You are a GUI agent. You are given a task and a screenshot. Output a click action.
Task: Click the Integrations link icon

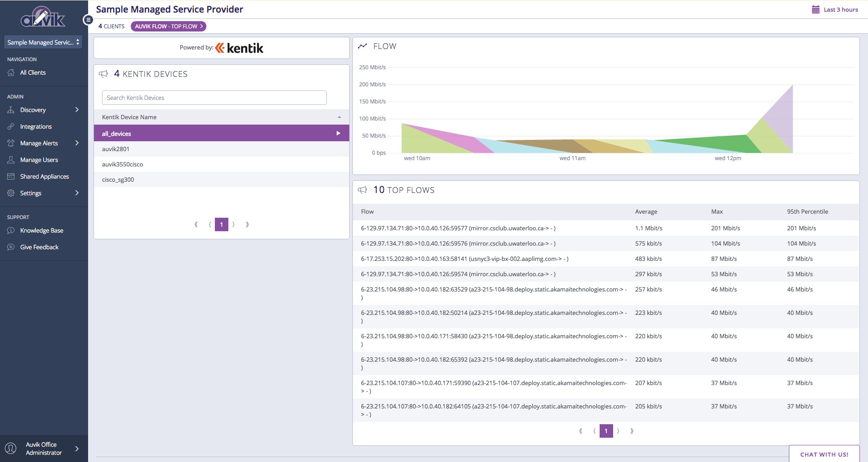(11, 126)
